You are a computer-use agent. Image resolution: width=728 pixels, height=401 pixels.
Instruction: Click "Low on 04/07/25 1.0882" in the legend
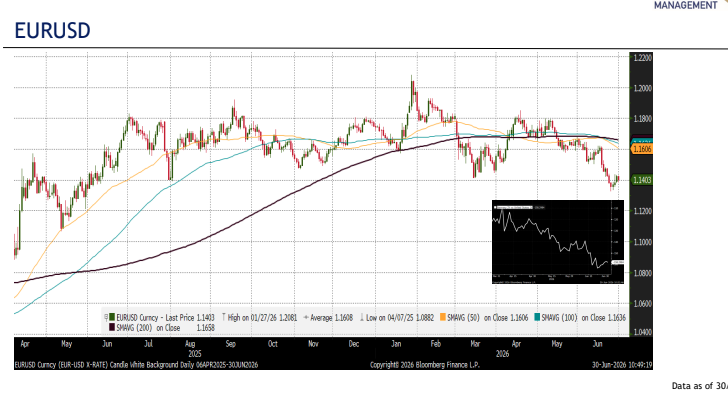coord(400,317)
